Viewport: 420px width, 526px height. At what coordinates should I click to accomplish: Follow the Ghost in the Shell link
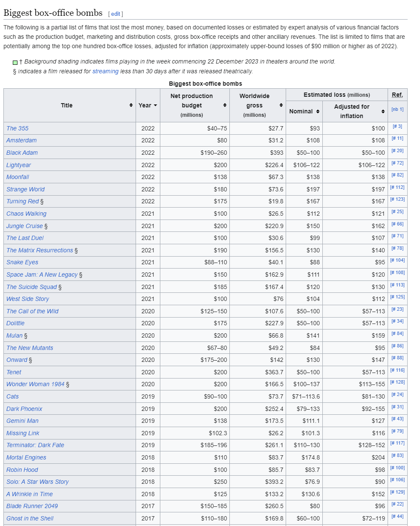click(x=30, y=518)
